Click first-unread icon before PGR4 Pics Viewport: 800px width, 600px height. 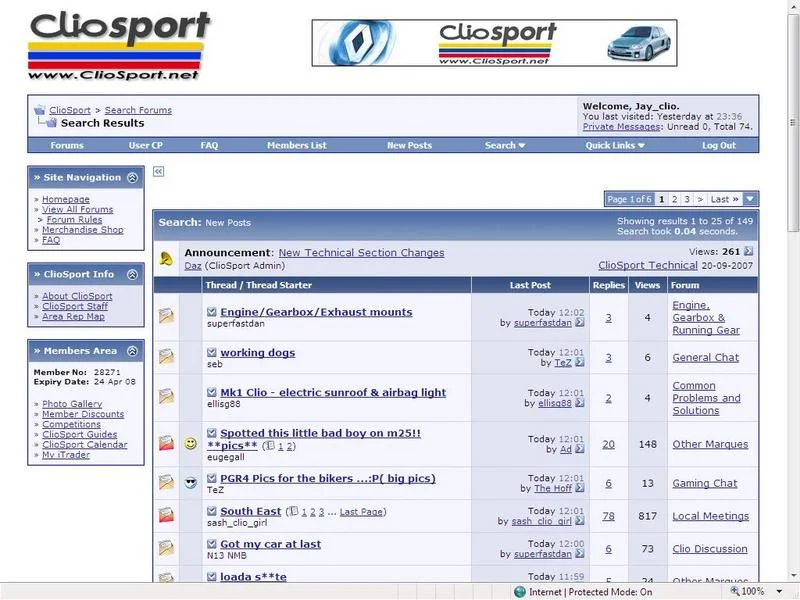(212, 478)
